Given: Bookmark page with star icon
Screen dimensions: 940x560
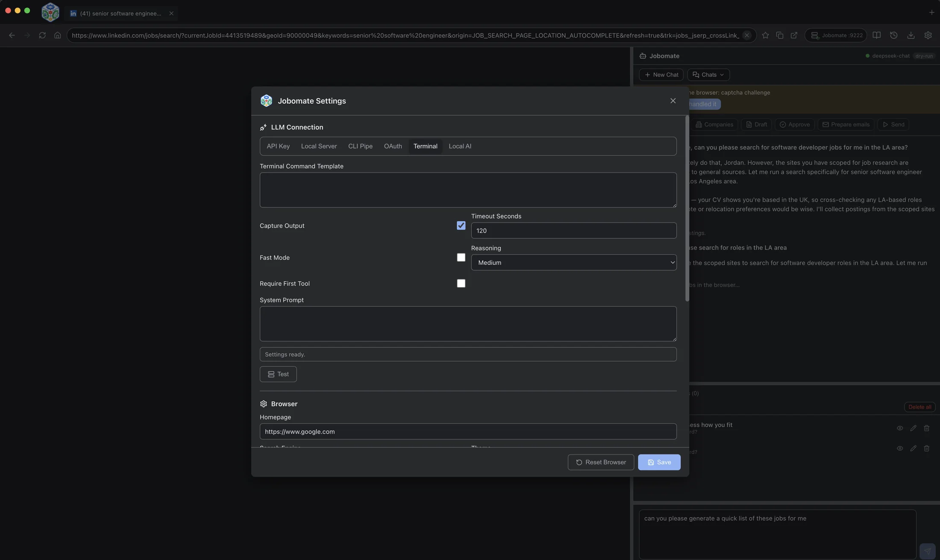Looking at the screenshot, I should (765, 35).
